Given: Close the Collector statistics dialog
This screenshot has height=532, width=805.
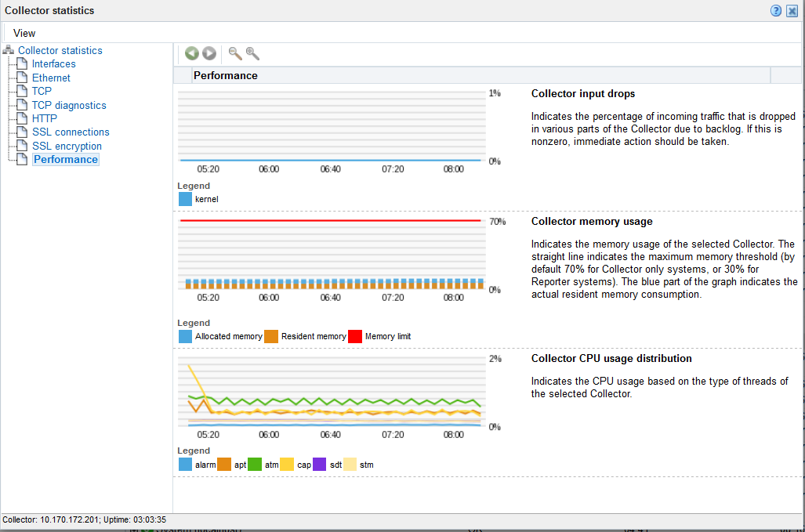Looking at the screenshot, I should (792, 11).
